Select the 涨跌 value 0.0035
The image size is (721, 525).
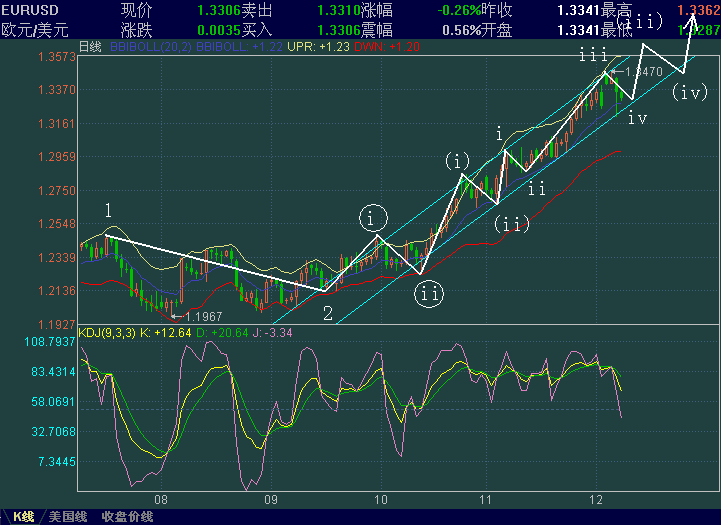click(219, 30)
